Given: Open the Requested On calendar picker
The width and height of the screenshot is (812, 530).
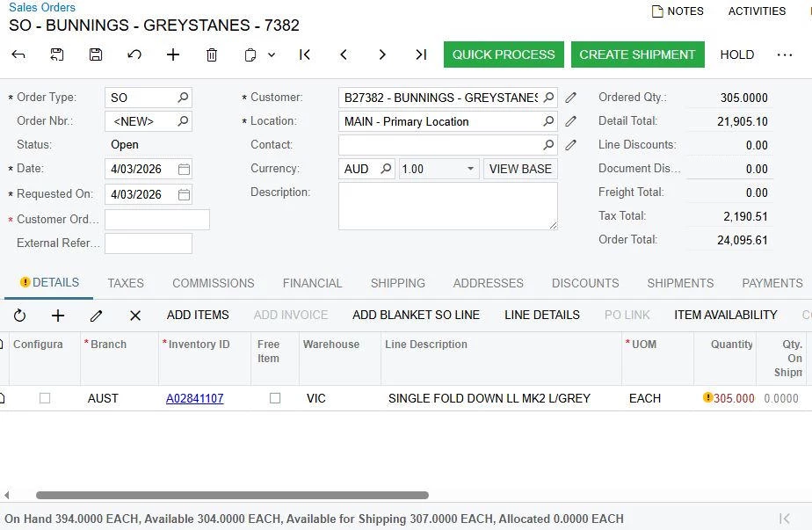Looking at the screenshot, I should [x=184, y=194].
